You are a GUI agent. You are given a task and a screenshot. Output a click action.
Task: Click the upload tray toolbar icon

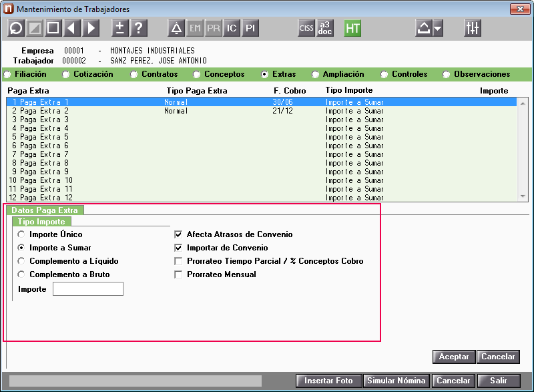423,28
